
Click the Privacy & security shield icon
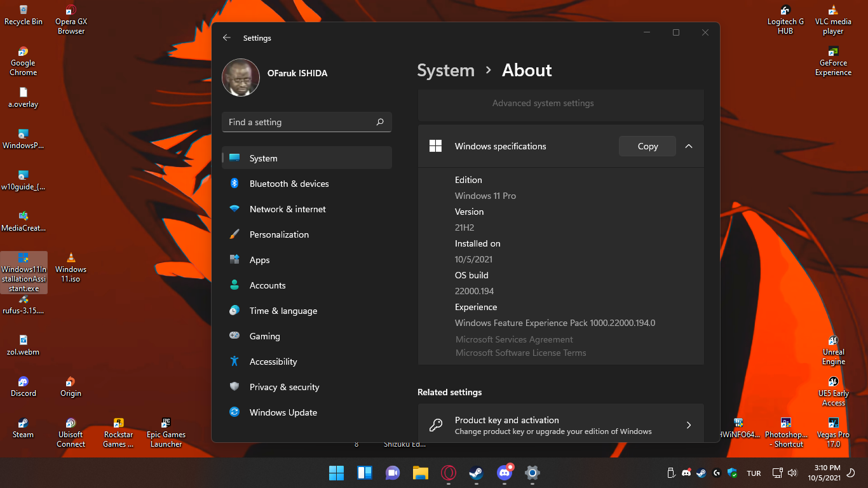click(x=234, y=387)
